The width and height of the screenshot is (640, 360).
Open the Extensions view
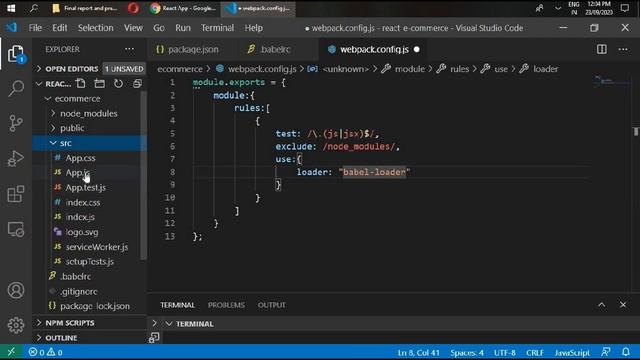[x=16, y=194]
